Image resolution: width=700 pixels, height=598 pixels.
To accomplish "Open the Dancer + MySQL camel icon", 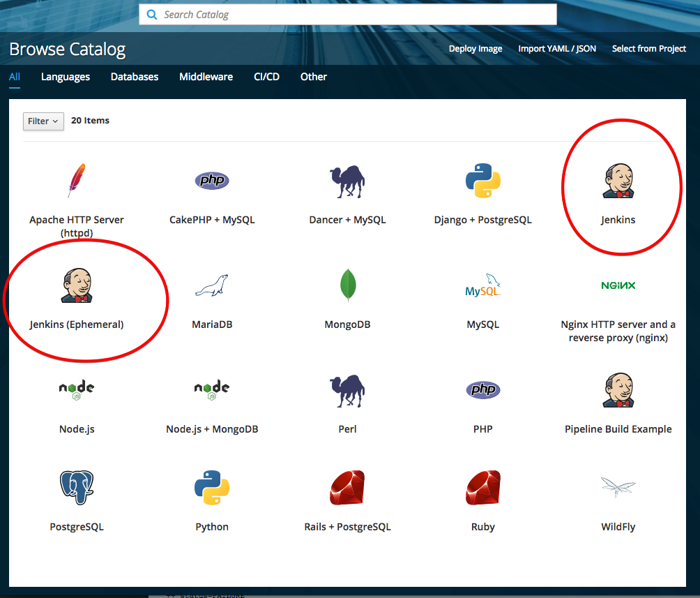I will pos(347,181).
